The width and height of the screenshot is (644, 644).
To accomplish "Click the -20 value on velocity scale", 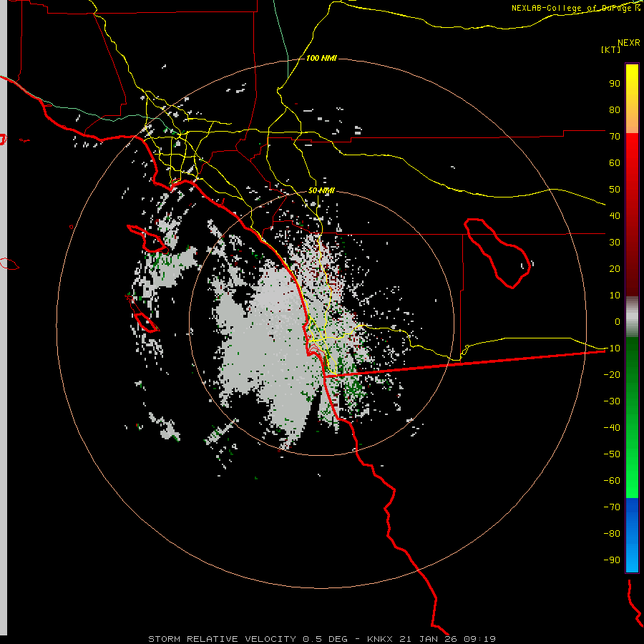I will (x=612, y=374).
